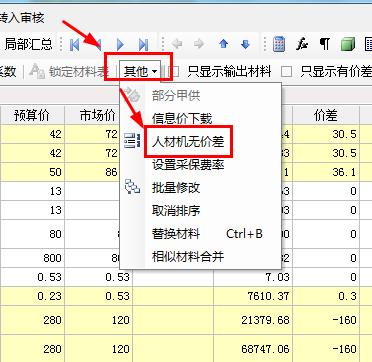This screenshot has width=372, height=362.
Task: Select 预算价 cell showing 80
Action: click(32, 234)
